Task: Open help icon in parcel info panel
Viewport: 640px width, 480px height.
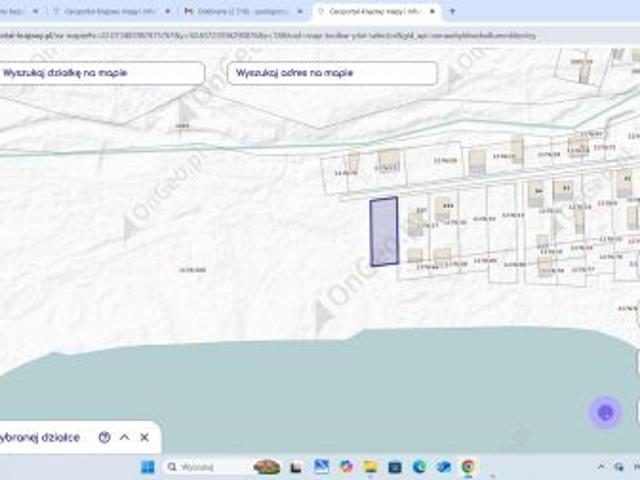Action: [x=104, y=437]
